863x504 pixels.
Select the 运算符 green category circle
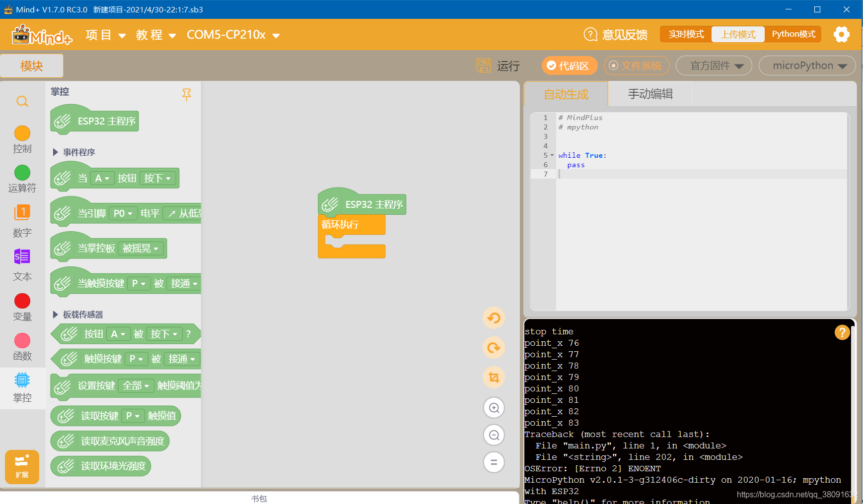coord(22,173)
